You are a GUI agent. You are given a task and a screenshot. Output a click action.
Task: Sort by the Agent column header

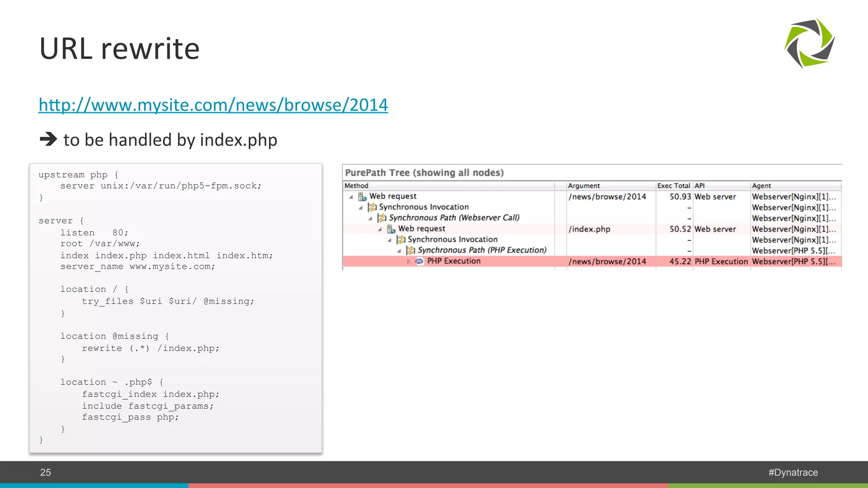(796, 186)
